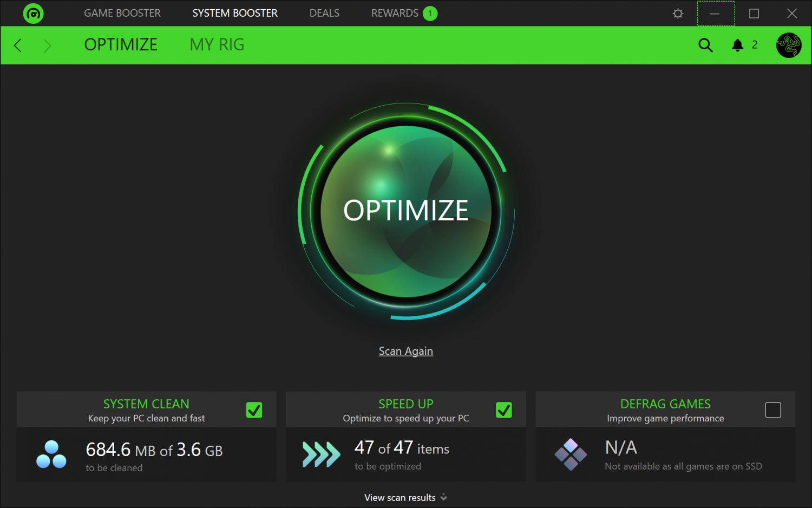
Task: Click the Scan Again link
Action: point(406,351)
